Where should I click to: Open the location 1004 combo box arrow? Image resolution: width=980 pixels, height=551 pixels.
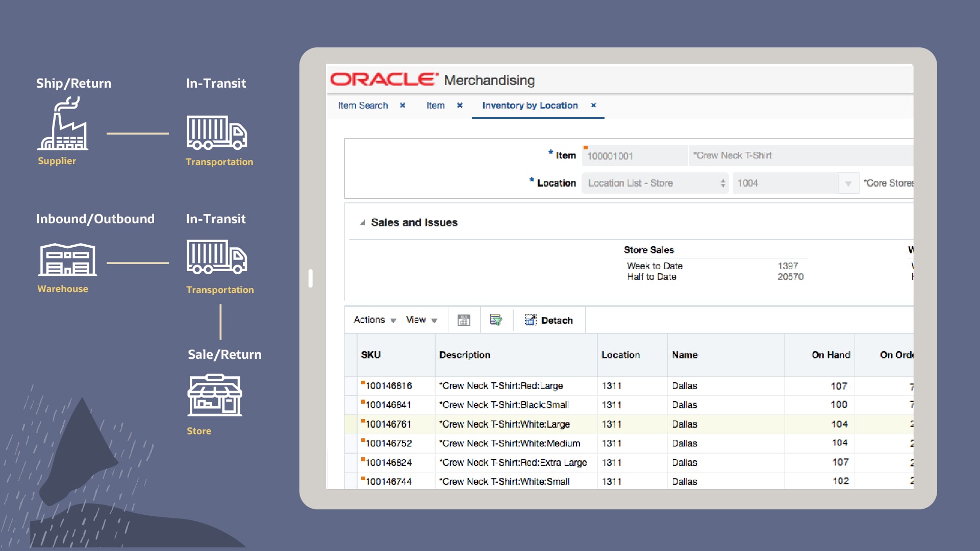point(848,183)
